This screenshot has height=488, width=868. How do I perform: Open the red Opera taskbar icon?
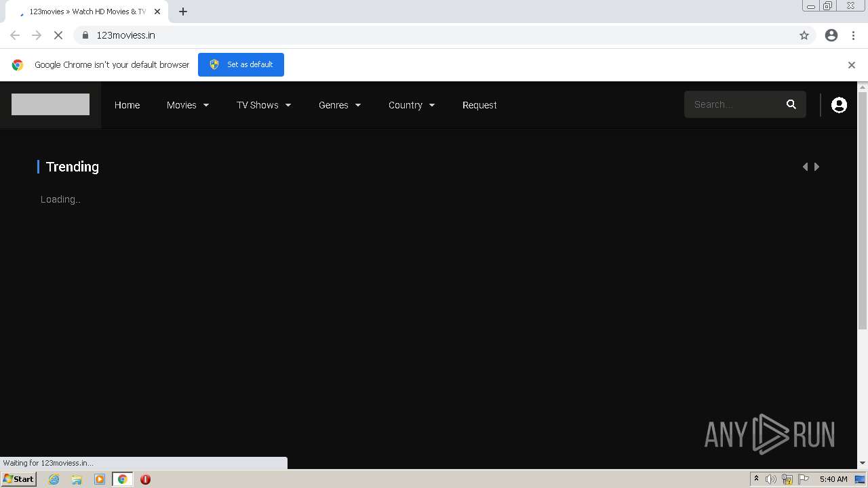tap(145, 479)
